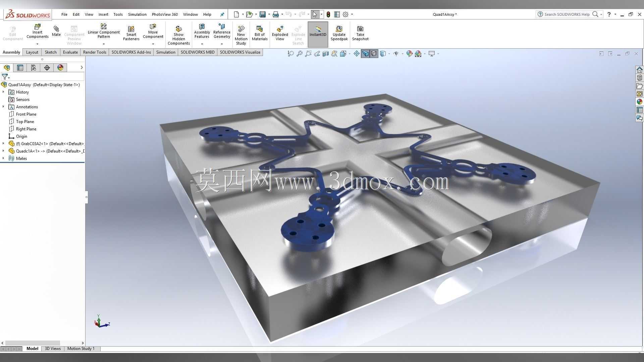Switch to the Render Tools tab
The width and height of the screenshot is (644, 362).
tap(95, 52)
